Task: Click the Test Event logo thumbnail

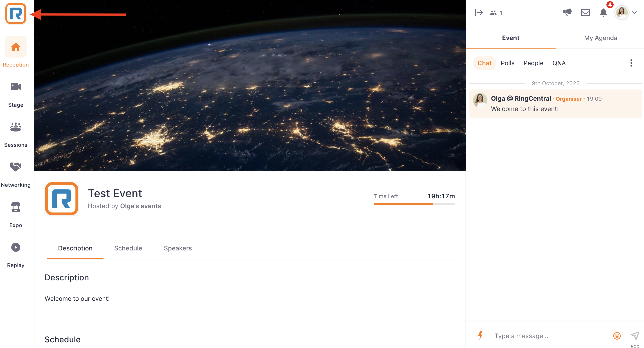Action: tap(61, 199)
